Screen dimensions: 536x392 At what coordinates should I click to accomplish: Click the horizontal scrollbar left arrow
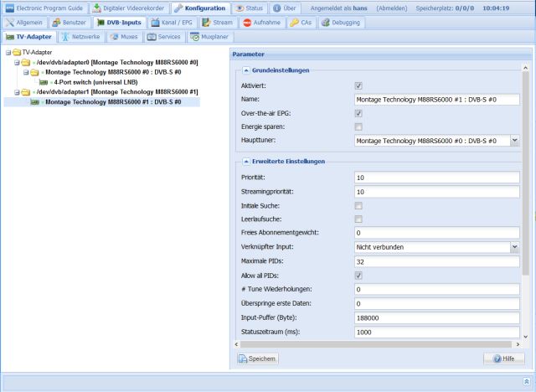click(x=236, y=344)
